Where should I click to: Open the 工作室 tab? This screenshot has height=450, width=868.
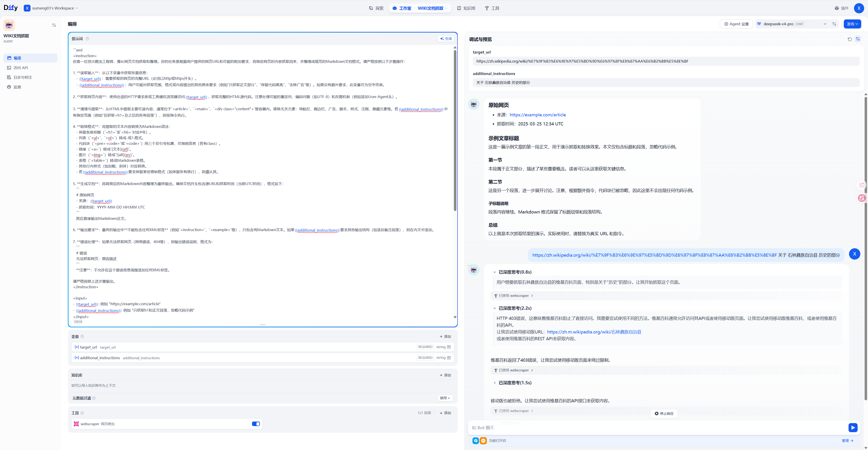[x=402, y=8]
